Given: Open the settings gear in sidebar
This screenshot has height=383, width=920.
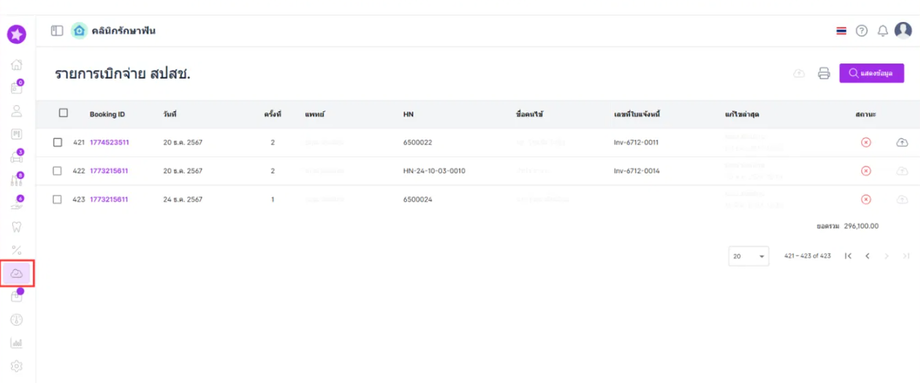Looking at the screenshot, I should (17, 366).
